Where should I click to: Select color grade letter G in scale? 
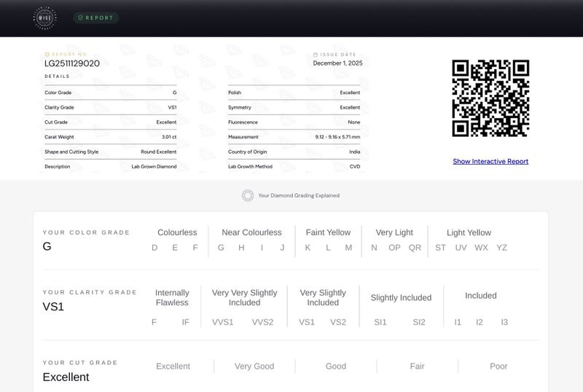point(221,247)
